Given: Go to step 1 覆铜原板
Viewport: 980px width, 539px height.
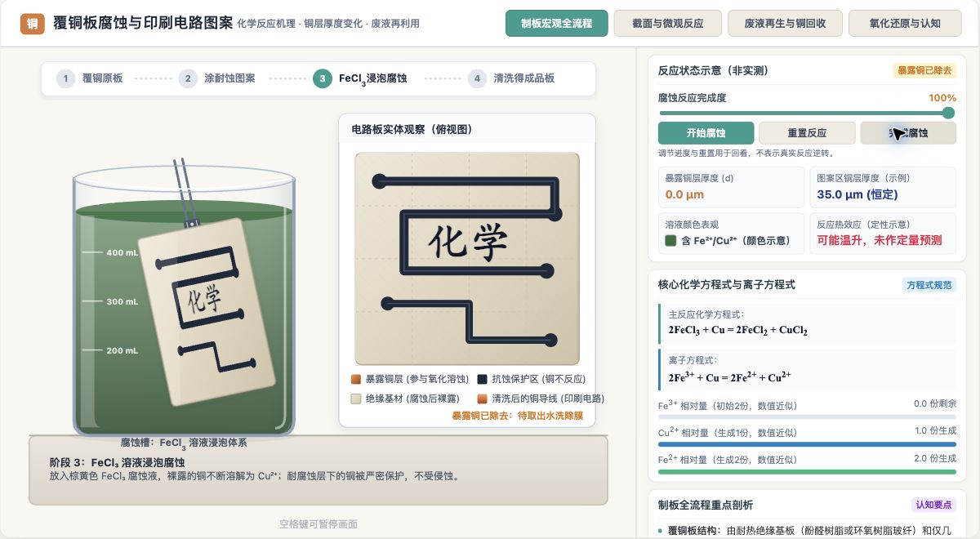Looking at the screenshot, I should click(91, 78).
